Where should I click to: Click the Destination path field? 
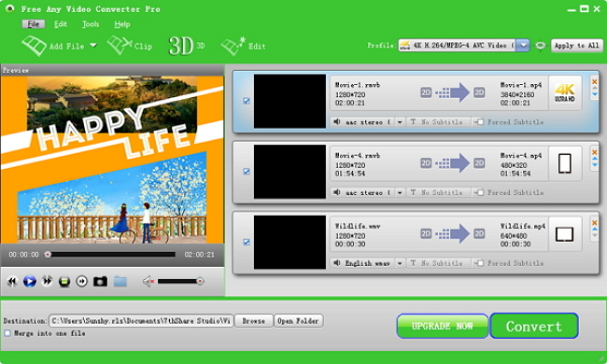(141, 321)
